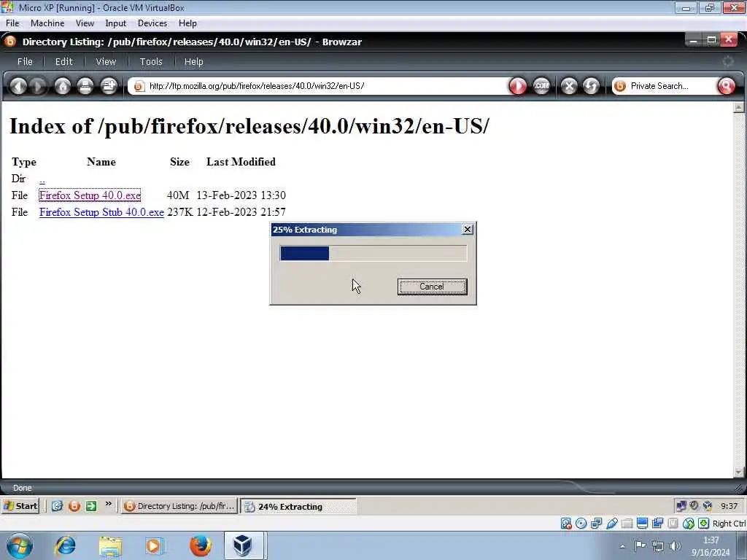Open Browzar File menu
The width and height of the screenshot is (747, 560).
coord(25,62)
